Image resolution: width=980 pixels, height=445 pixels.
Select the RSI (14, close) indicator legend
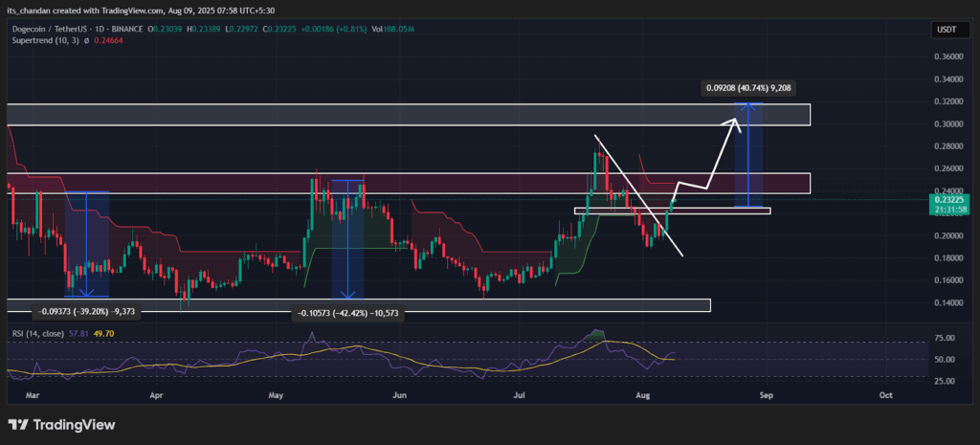(x=38, y=334)
